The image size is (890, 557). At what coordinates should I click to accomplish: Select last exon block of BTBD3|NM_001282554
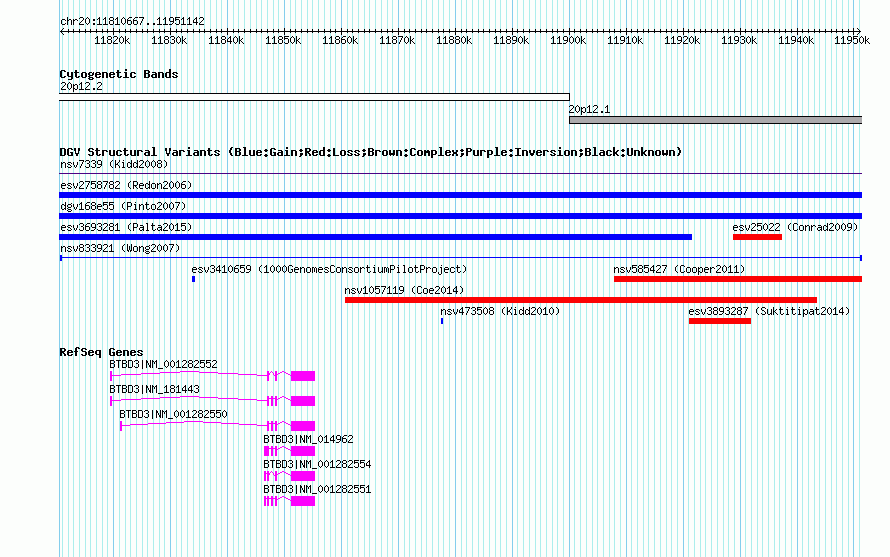pos(303,476)
